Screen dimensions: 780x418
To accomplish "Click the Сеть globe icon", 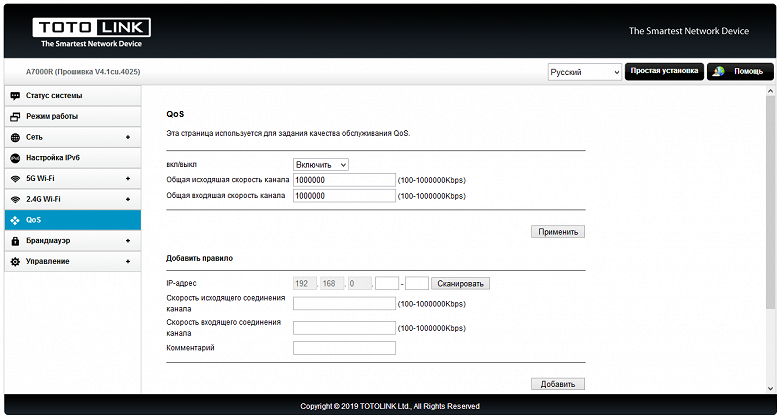I will click(15, 137).
